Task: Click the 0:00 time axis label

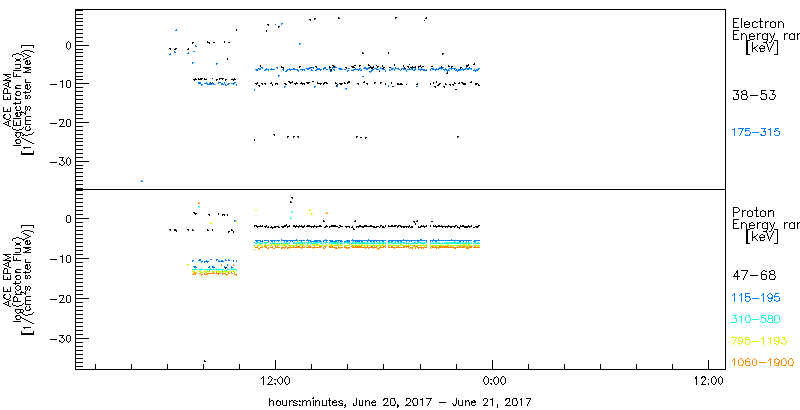Action: [x=494, y=380]
